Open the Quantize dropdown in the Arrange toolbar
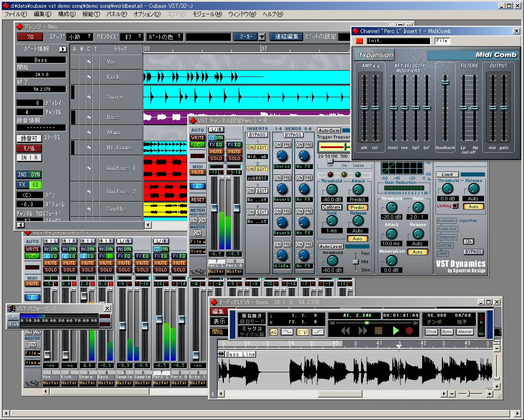The width and height of the screenshot is (524, 420). [x=132, y=37]
